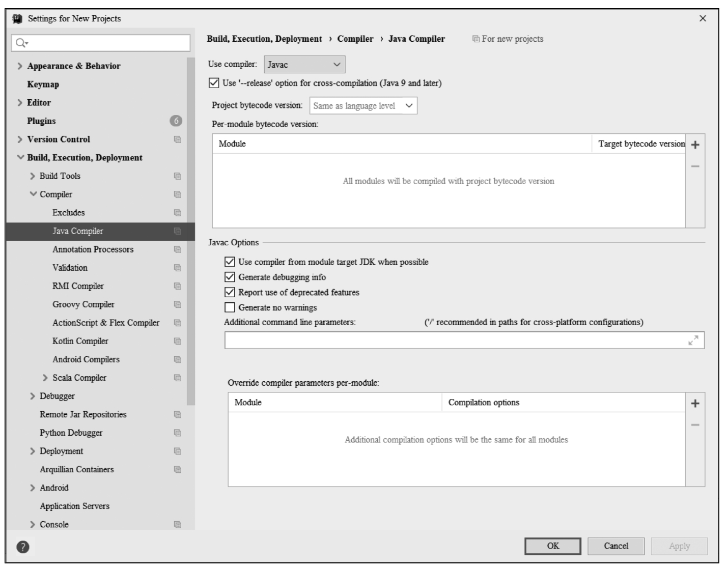Screen dimensions: 728x569
Task: Click the help question mark icon
Action: pos(23,547)
